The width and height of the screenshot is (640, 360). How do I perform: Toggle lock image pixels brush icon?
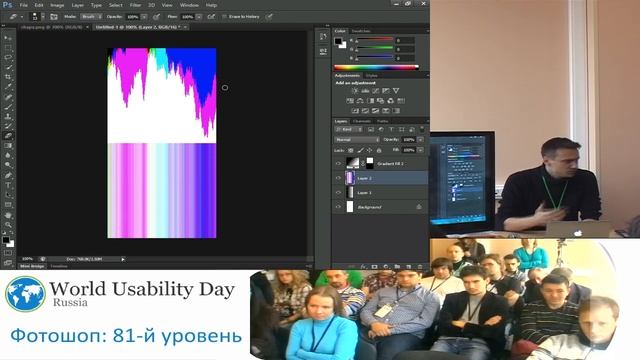(360, 150)
